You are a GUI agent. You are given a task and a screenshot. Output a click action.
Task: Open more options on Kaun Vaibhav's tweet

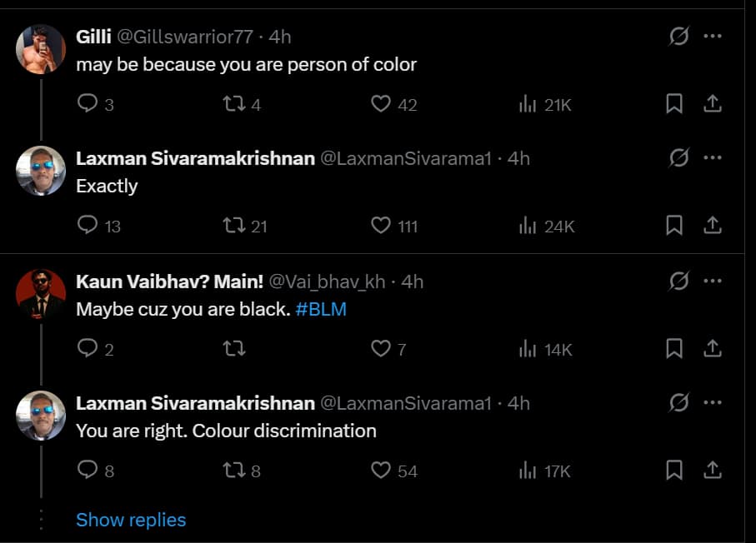pyautogui.click(x=713, y=281)
